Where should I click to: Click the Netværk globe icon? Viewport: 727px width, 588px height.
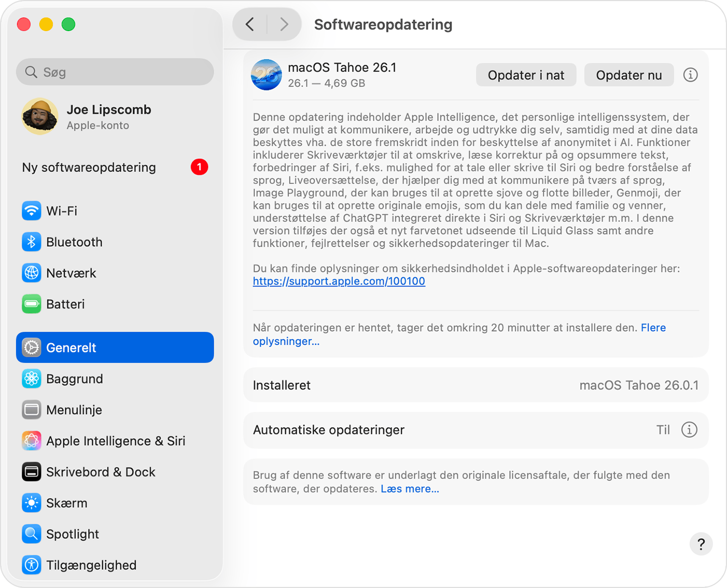[x=31, y=273]
